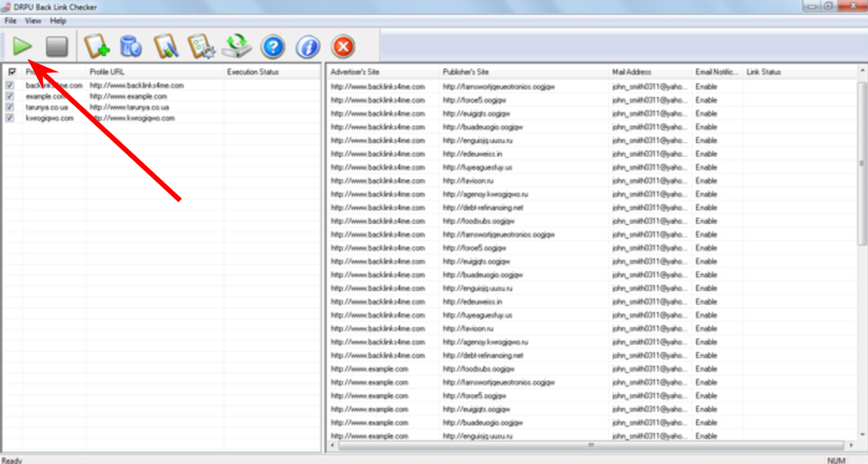Select the floroe5.oogjqw publisher in the example.com row

click(476, 396)
